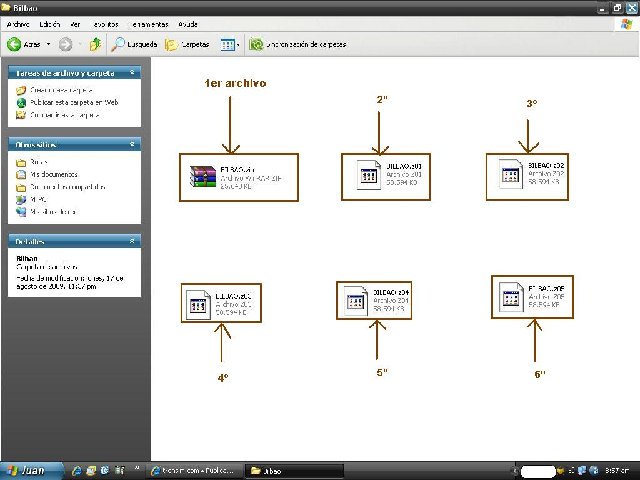
Task: Open the Búsqueda search tool
Action: tap(134, 45)
